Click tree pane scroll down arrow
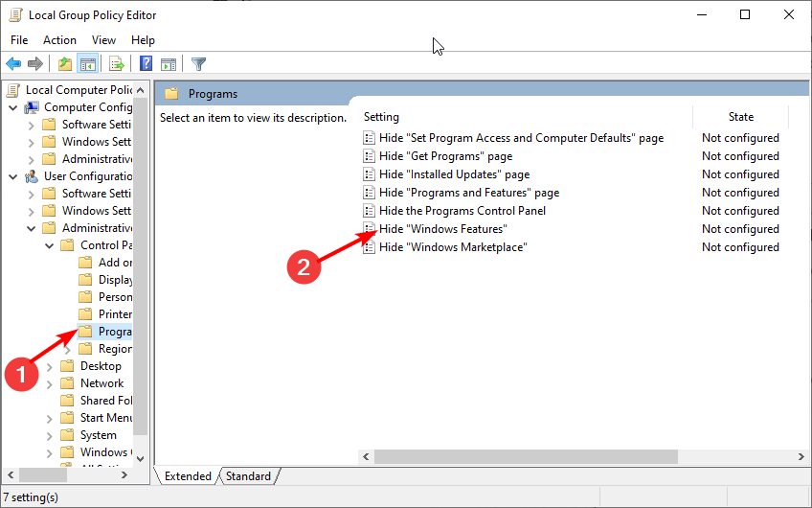812x508 pixels. [x=141, y=458]
